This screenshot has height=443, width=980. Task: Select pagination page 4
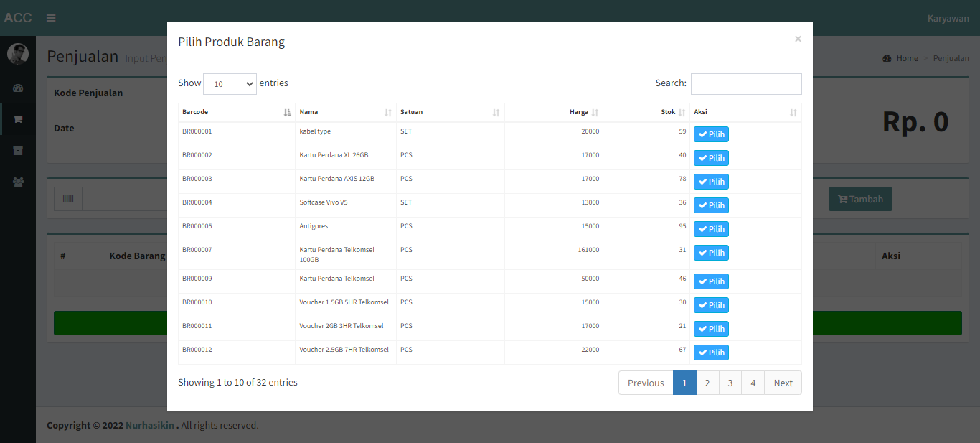[753, 383]
